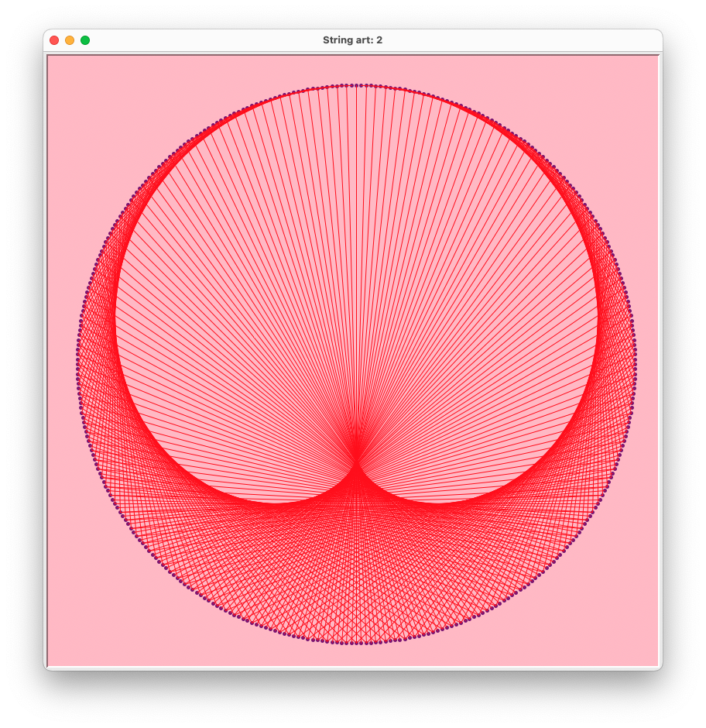
Task: Maximize the String art window with green button
Action: tap(85, 40)
